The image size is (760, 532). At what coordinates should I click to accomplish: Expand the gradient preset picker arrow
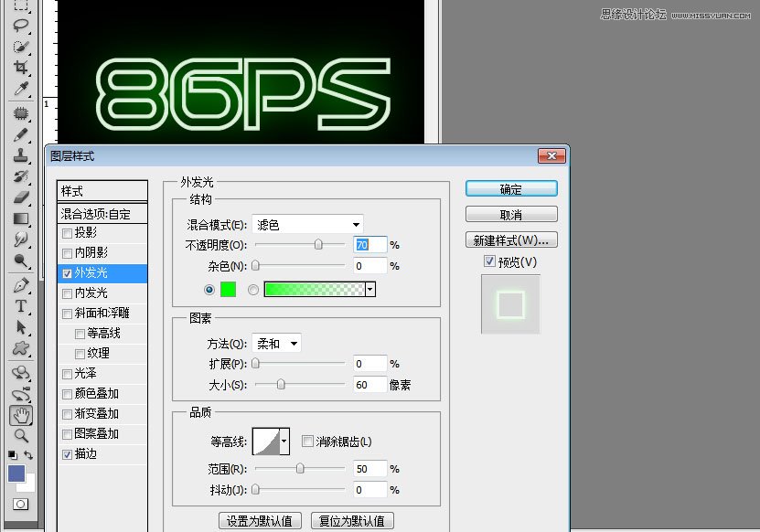pyautogui.click(x=369, y=289)
